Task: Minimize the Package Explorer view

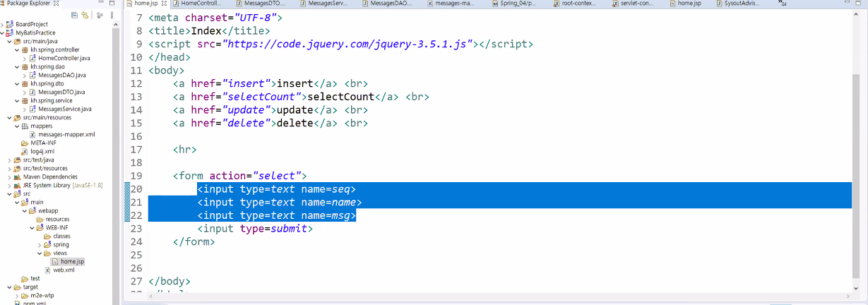Action: (x=100, y=4)
